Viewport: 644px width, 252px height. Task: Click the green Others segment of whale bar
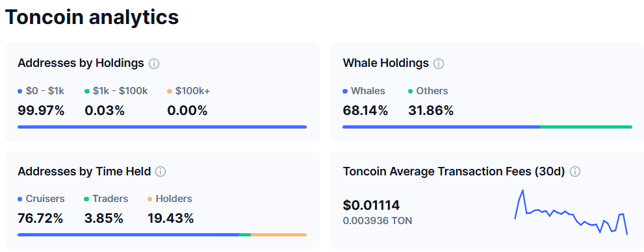(586, 127)
